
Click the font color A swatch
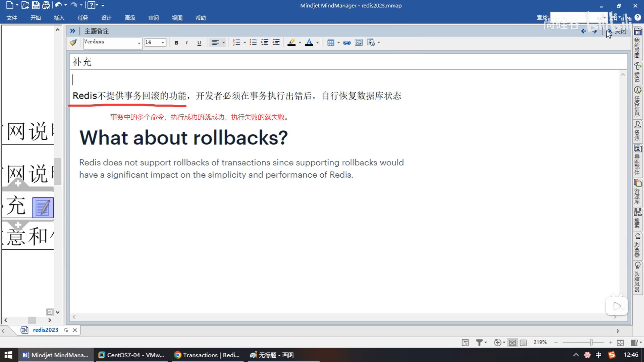coord(309,43)
